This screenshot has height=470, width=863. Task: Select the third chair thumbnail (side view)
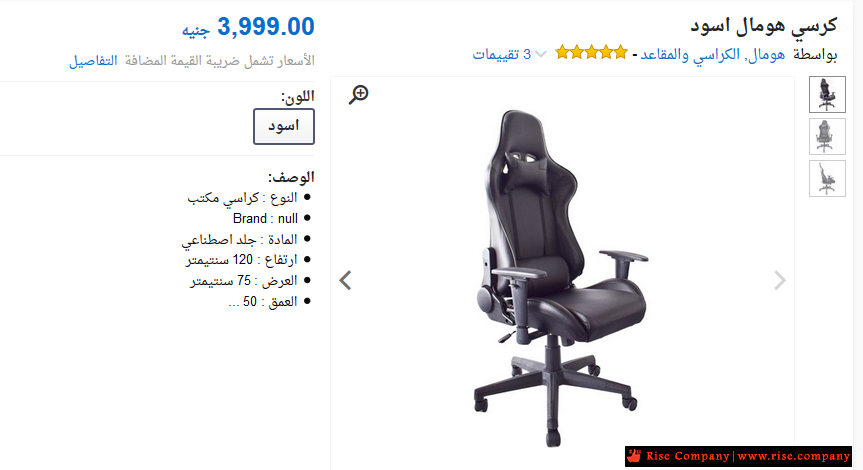click(x=827, y=178)
